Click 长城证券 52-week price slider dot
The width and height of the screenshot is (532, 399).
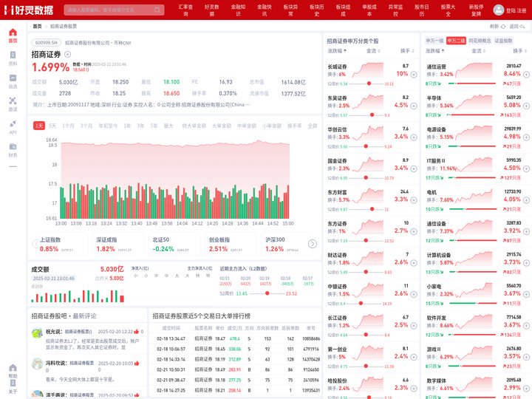click(369, 83)
